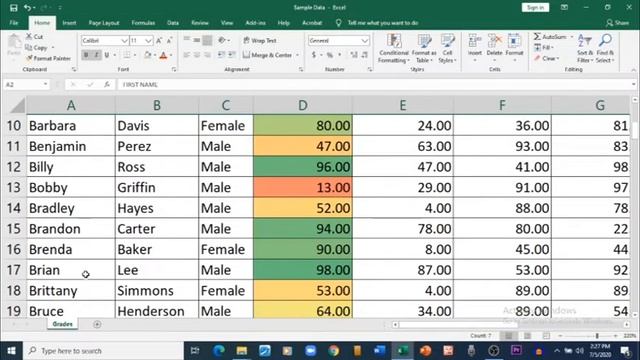Add a new sheet with plus icon
Image resolution: width=640 pixels, height=360 pixels.
(97, 324)
